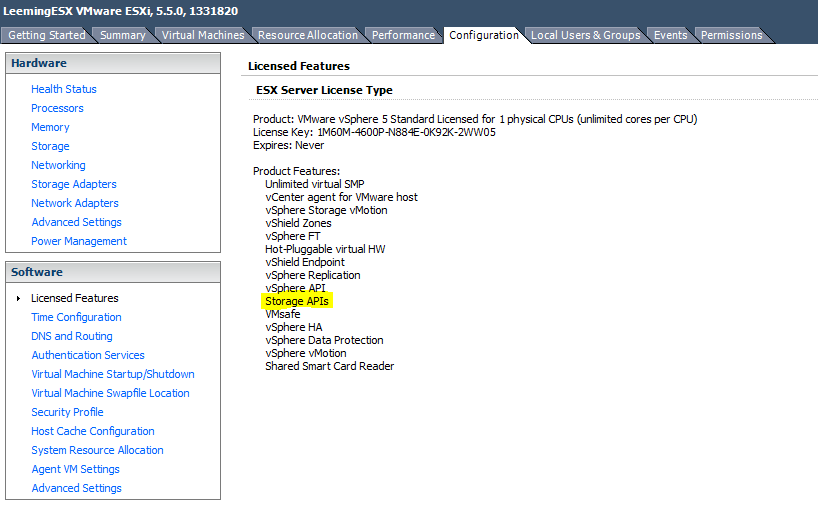The image size is (818, 514).
Task: Select Licensed Features in Software list
Action: tap(75, 298)
